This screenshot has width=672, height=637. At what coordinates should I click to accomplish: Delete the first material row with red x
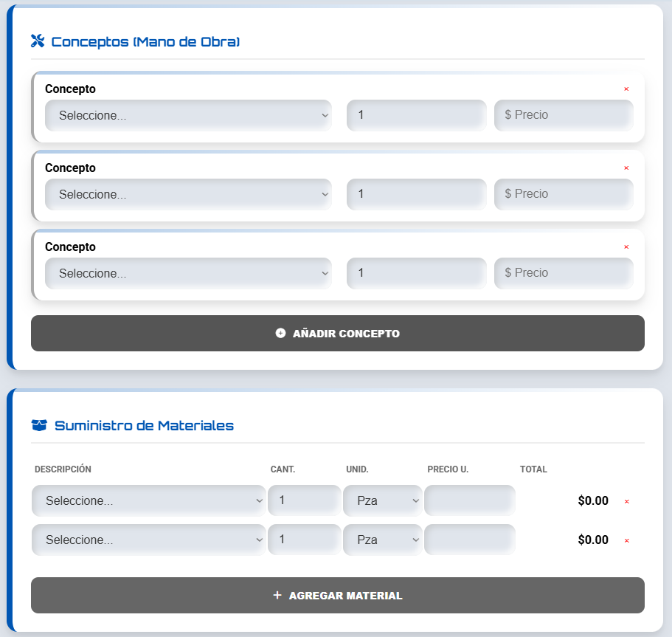click(x=627, y=502)
